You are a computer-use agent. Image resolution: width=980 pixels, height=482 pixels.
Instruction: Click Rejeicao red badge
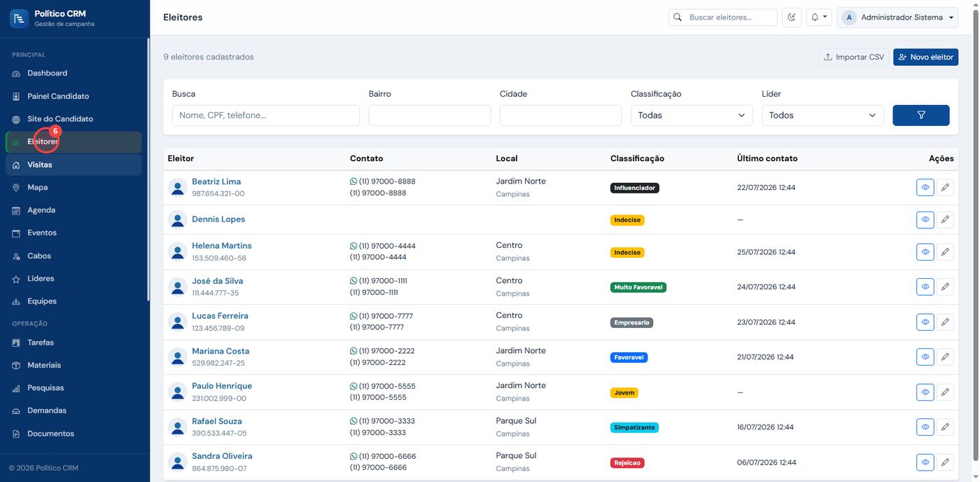point(627,462)
